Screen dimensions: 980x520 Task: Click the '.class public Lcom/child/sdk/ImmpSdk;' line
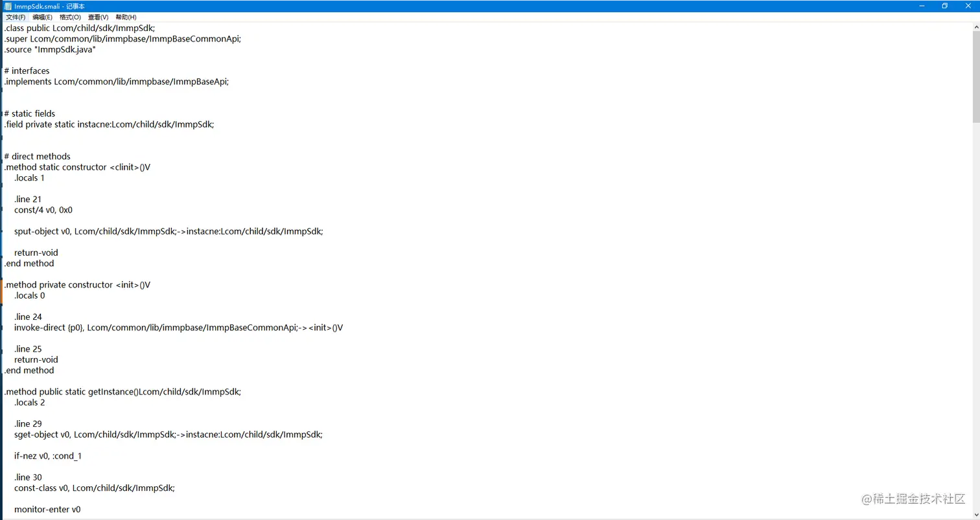point(80,28)
